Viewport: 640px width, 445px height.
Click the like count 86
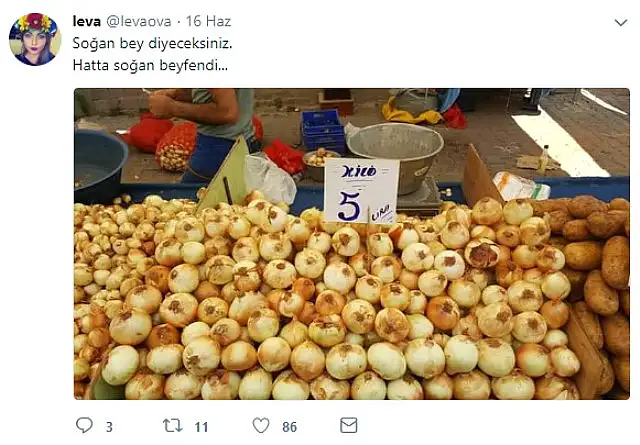(x=289, y=427)
